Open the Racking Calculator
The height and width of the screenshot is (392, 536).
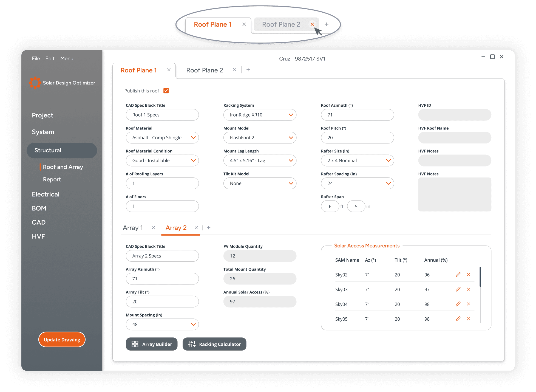(214, 344)
